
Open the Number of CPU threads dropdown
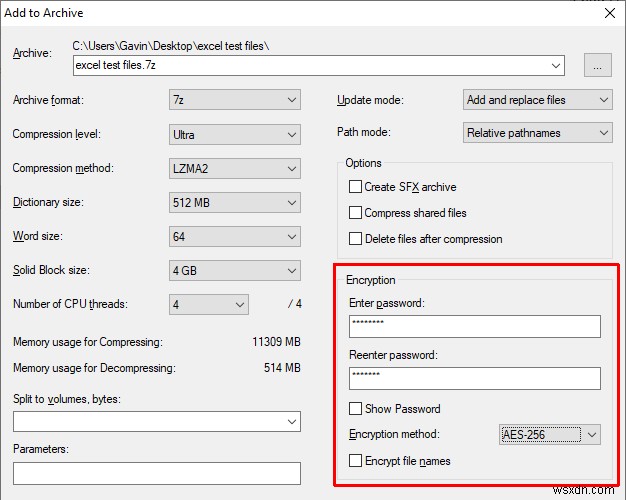point(209,304)
